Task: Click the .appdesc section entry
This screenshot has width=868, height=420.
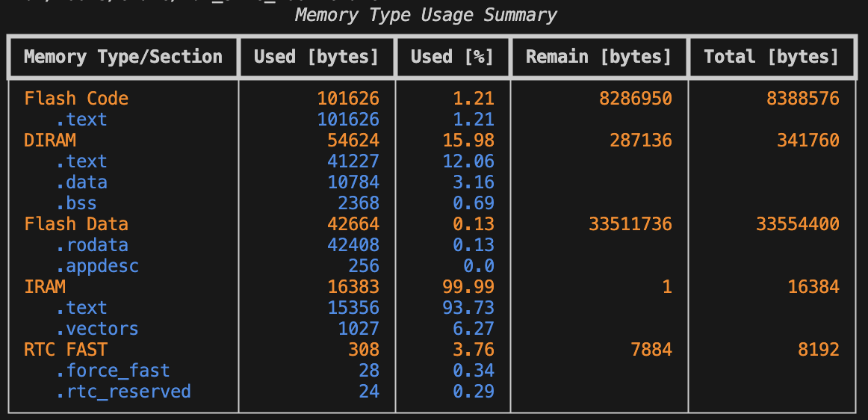Action: (x=97, y=266)
